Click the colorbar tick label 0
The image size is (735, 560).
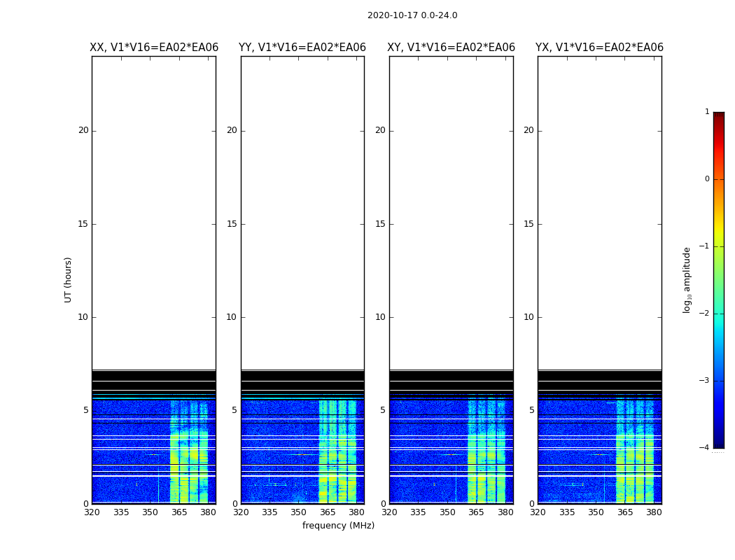(707, 179)
